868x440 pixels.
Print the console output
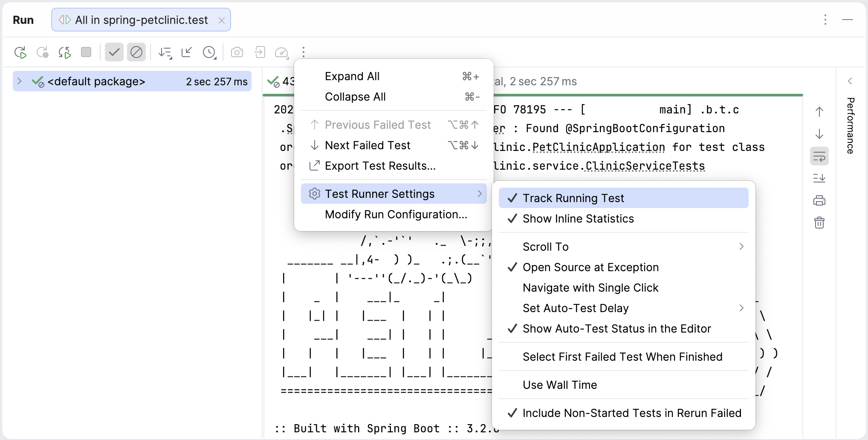tap(819, 200)
